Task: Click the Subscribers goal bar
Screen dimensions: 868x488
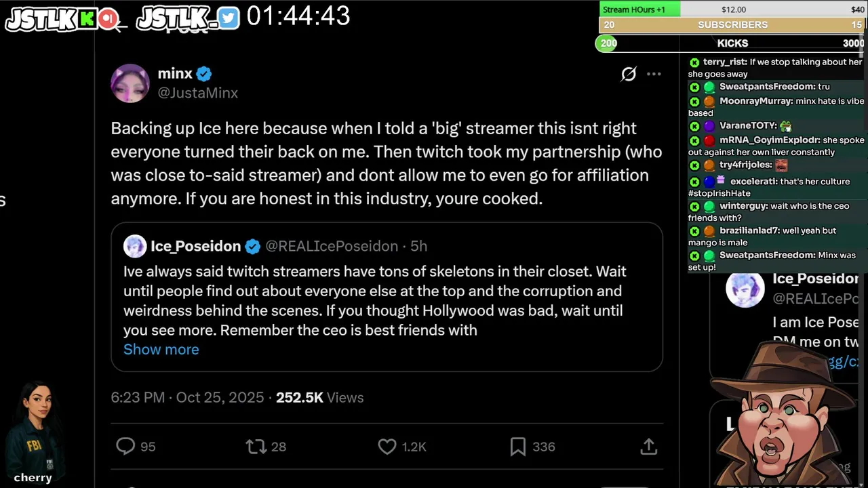Action: point(732,25)
